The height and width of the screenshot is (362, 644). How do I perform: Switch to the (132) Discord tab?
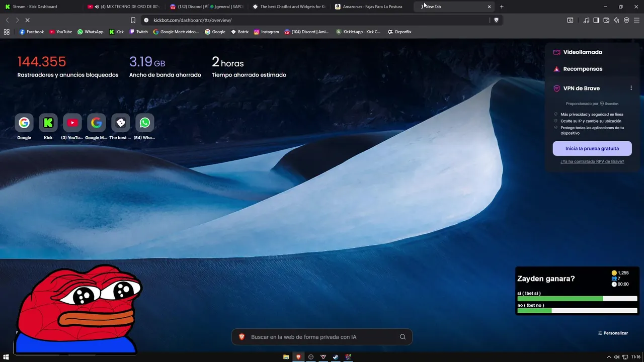[205, 7]
